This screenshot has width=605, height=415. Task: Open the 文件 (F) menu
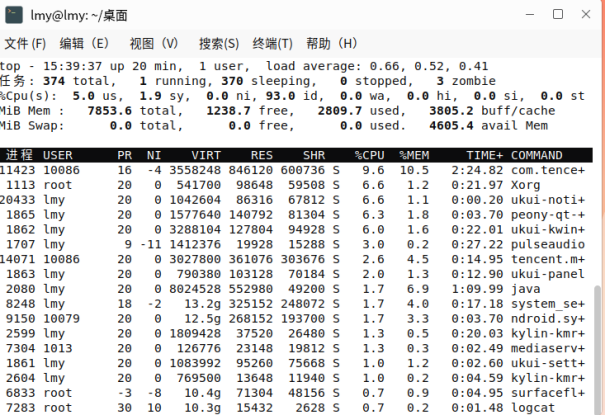[x=26, y=44]
